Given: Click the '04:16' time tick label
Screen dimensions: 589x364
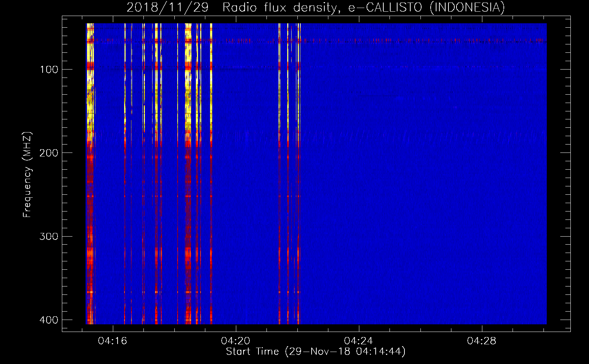Looking at the screenshot, I should 112,341.
